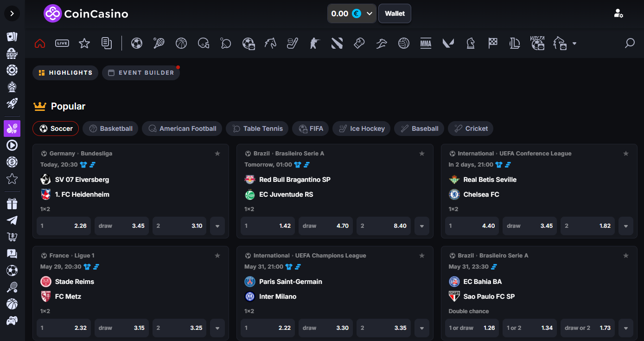This screenshot has height=341, width=644.
Task: Switch to the Basketball popular tab
Action: (110, 129)
